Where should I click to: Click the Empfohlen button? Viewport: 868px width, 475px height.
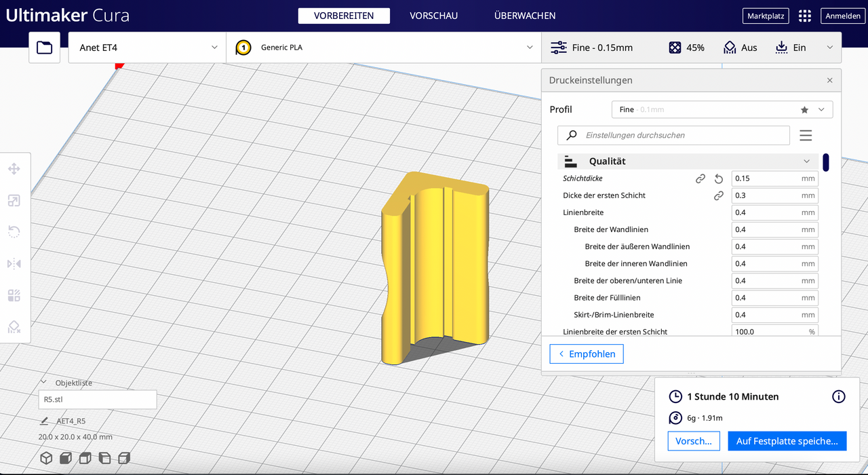click(x=586, y=354)
